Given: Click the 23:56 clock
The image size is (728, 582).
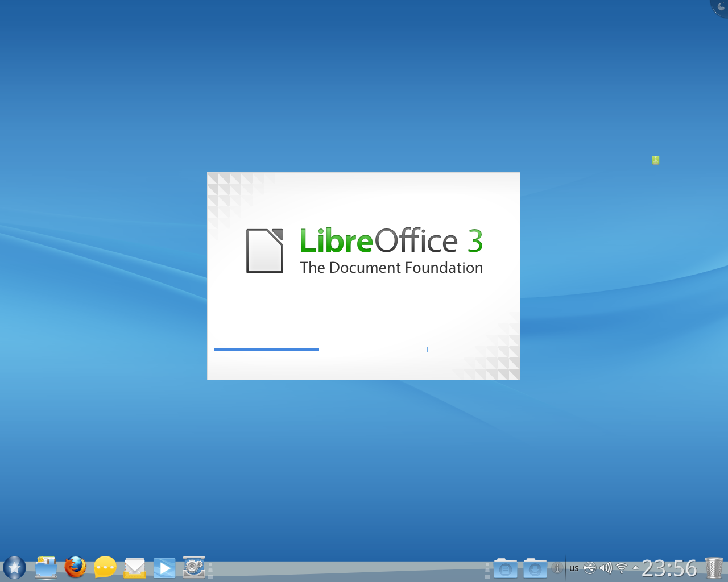Looking at the screenshot, I should tap(669, 568).
